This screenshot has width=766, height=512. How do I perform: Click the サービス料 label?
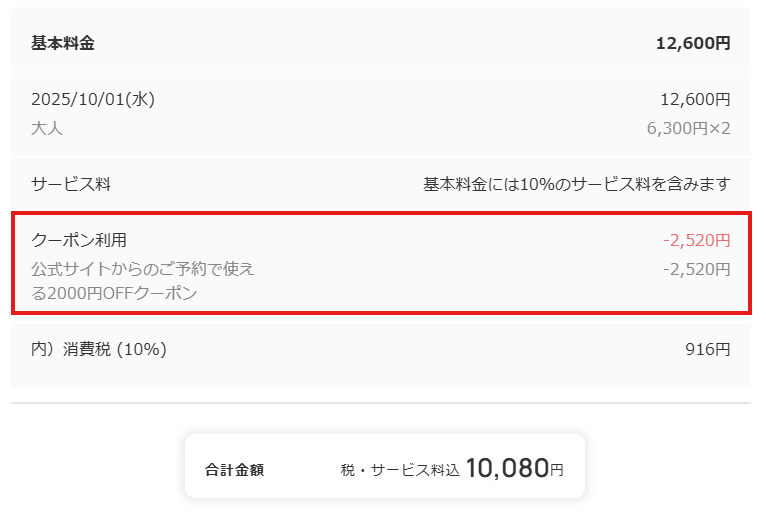(71, 184)
